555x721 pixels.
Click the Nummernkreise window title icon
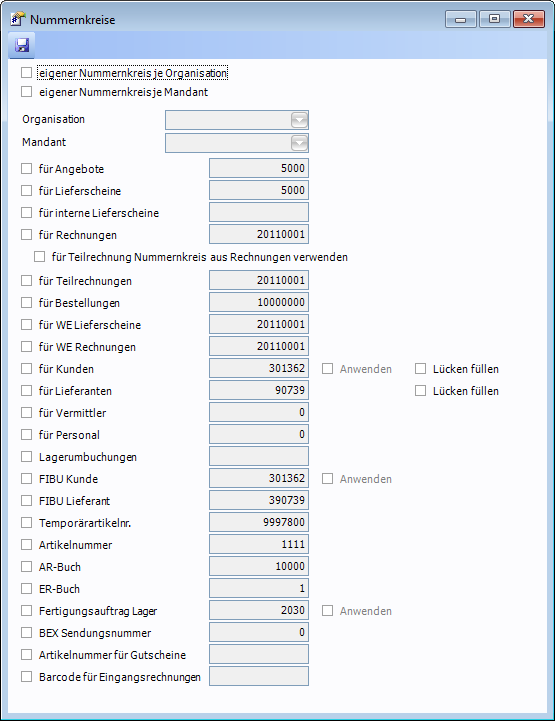click(x=17, y=19)
